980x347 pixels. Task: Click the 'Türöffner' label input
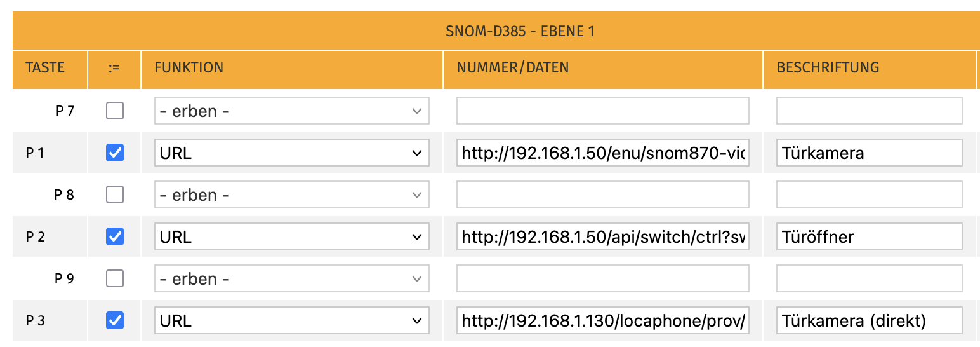(x=869, y=237)
